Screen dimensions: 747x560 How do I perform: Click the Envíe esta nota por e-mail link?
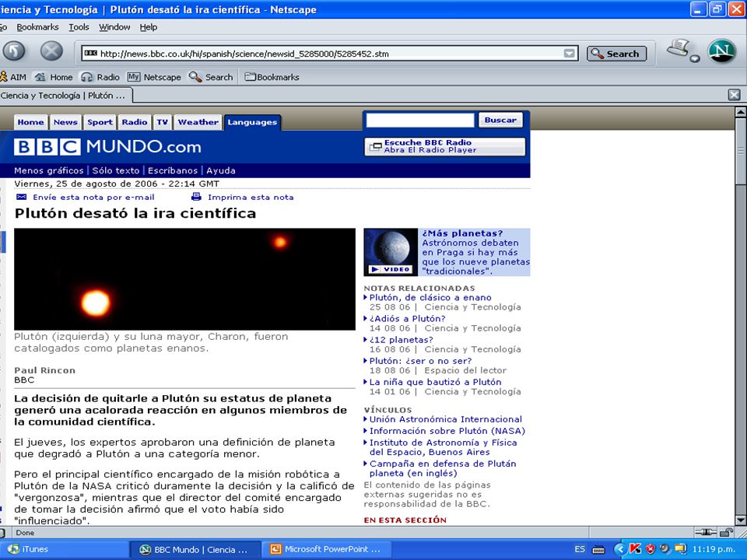pos(93,197)
